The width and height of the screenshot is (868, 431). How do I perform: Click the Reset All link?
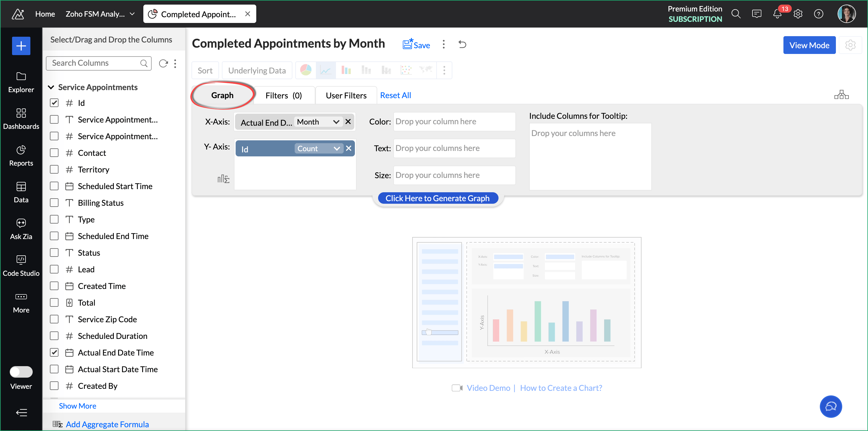395,96
